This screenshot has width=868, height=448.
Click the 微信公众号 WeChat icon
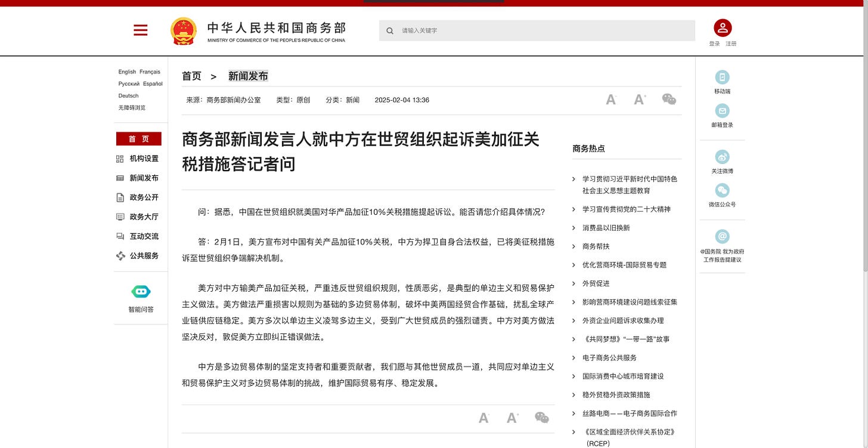click(722, 190)
